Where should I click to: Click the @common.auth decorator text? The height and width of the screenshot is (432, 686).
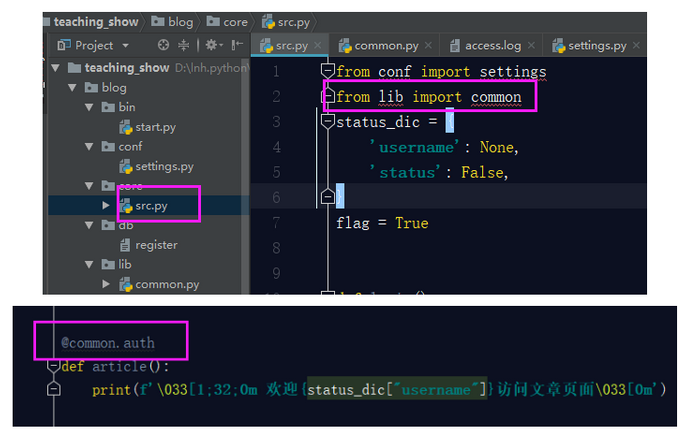point(108,343)
